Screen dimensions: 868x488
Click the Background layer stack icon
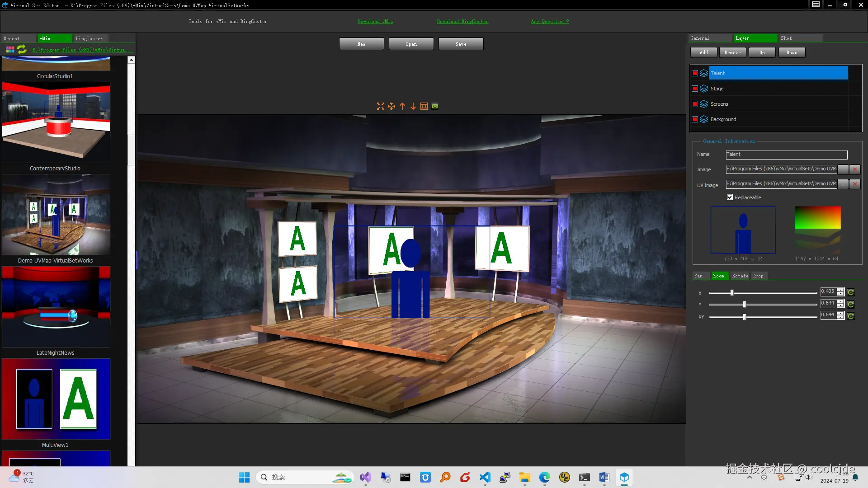(x=704, y=119)
